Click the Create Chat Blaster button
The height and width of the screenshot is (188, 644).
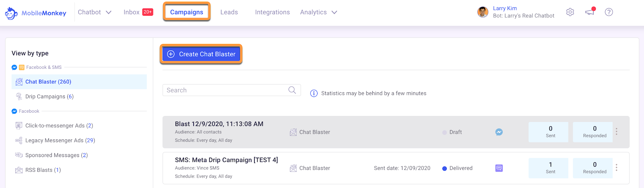pos(201,54)
